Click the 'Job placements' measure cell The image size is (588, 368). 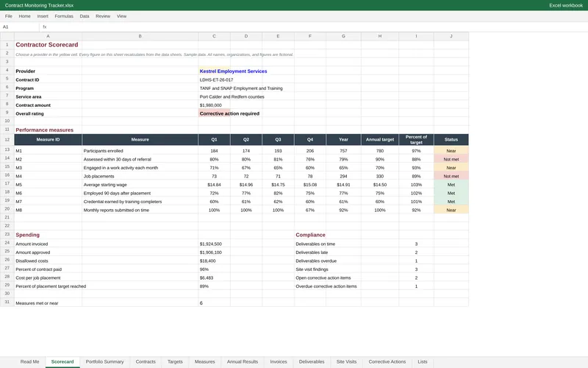click(x=140, y=176)
